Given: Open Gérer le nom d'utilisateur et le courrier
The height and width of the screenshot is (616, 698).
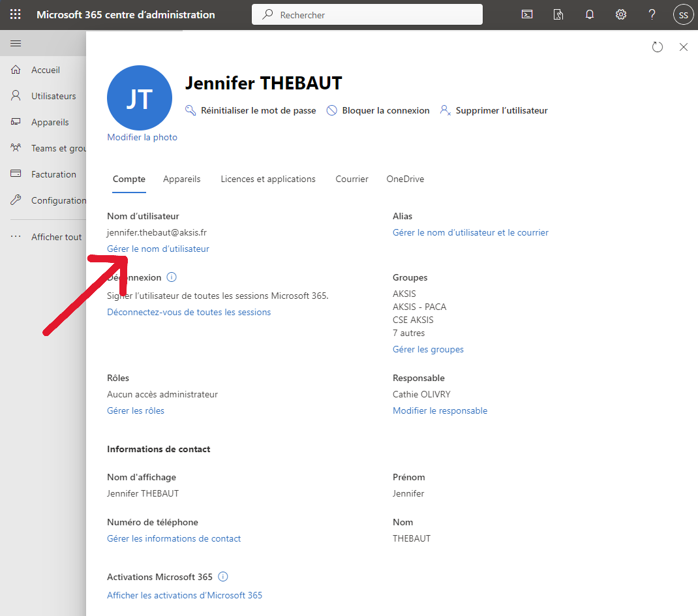Looking at the screenshot, I should 470,232.
